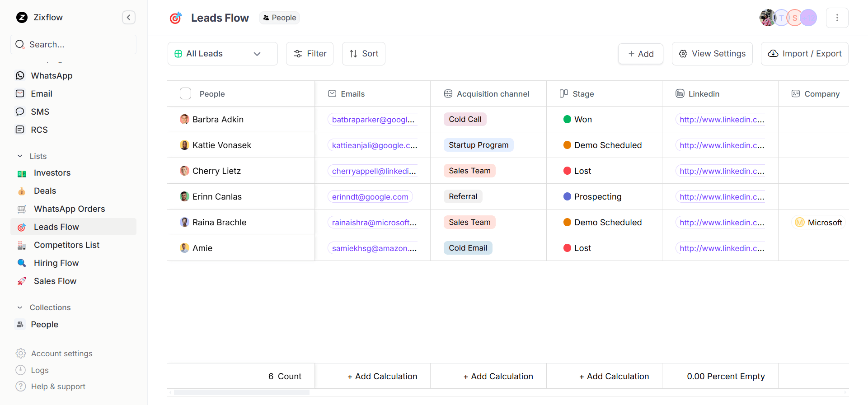Click the collaborator avatars group at top right
The height and width of the screenshot is (405, 868).
click(x=788, y=18)
